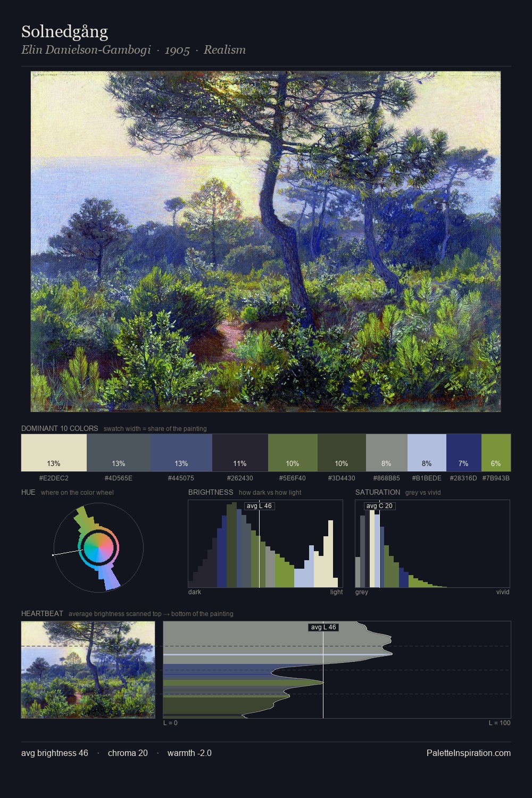This screenshot has width=532, height=798.
Task: Click the main Solnedgång painting image
Action: pos(265,242)
